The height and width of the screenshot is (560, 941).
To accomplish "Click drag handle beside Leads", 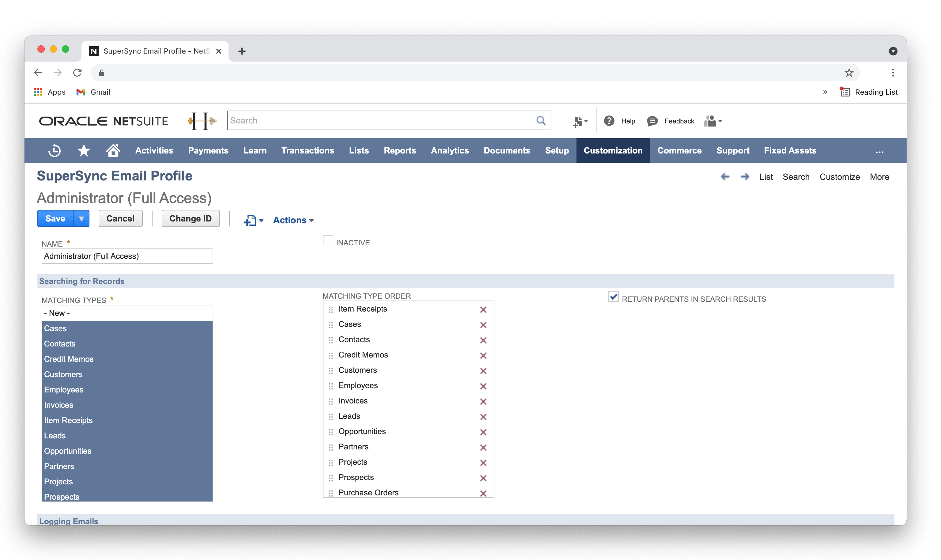I will [x=331, y=417].
